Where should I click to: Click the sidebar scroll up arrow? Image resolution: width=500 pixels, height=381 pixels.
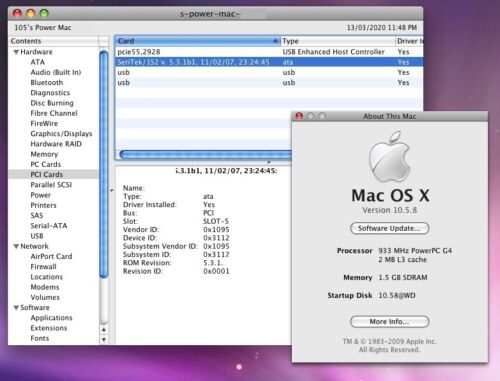[x=104, y=330]
